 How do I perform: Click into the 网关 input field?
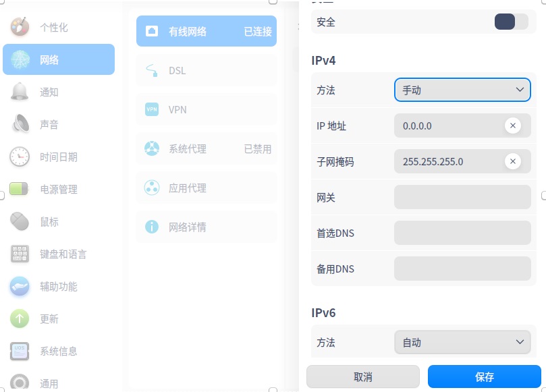(x=462, y=197)
